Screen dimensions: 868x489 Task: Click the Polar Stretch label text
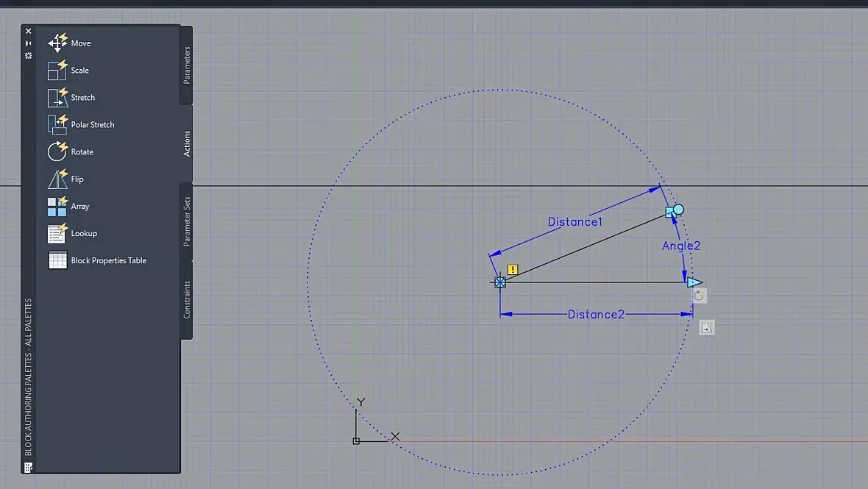click(93, 124)
